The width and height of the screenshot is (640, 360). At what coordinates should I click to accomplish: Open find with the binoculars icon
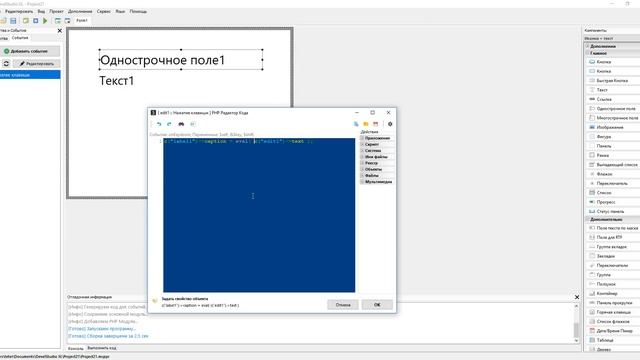[181, 124]
